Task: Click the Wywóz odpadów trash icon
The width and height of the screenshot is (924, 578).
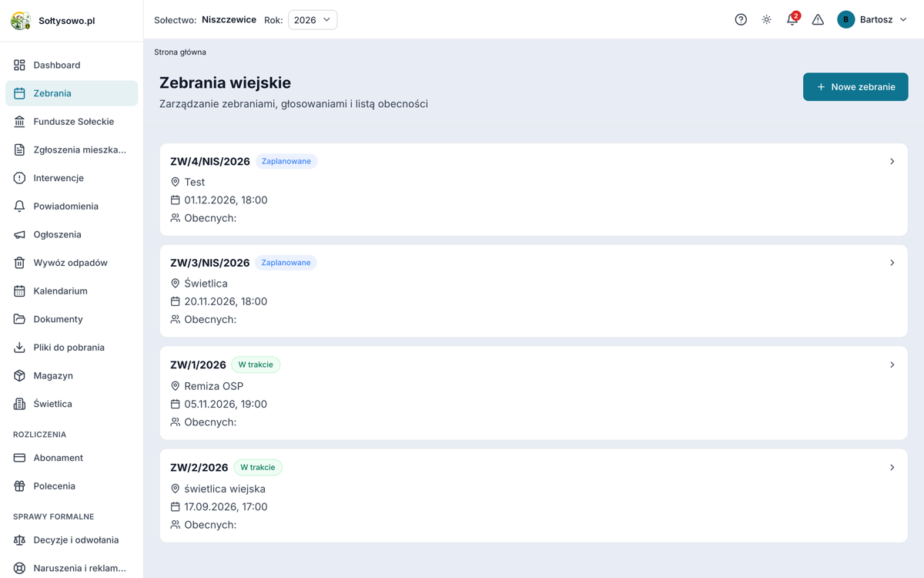Action: (19, 263)
